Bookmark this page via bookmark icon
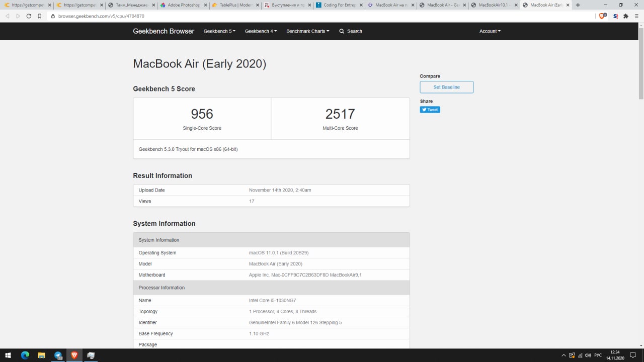Image resolution: width=644 pixels, height=362 pixels. pos(40,16)
